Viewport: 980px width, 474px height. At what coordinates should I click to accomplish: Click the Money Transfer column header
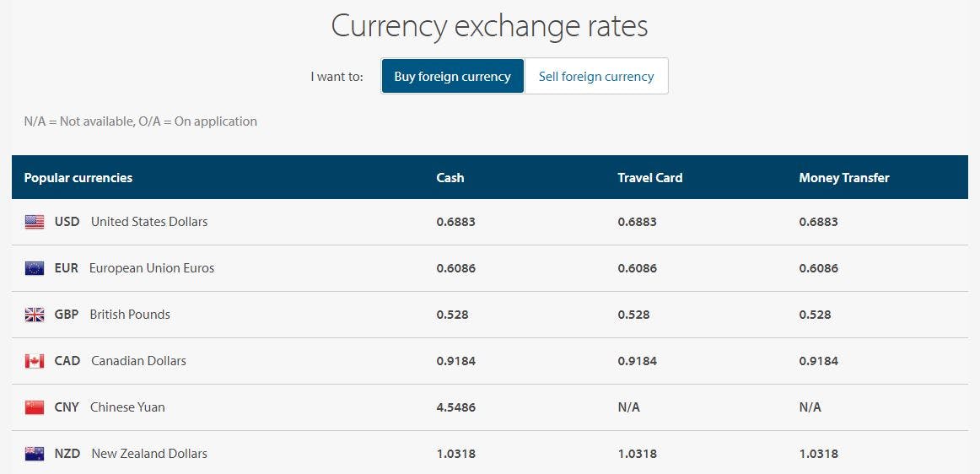(843, 178)
